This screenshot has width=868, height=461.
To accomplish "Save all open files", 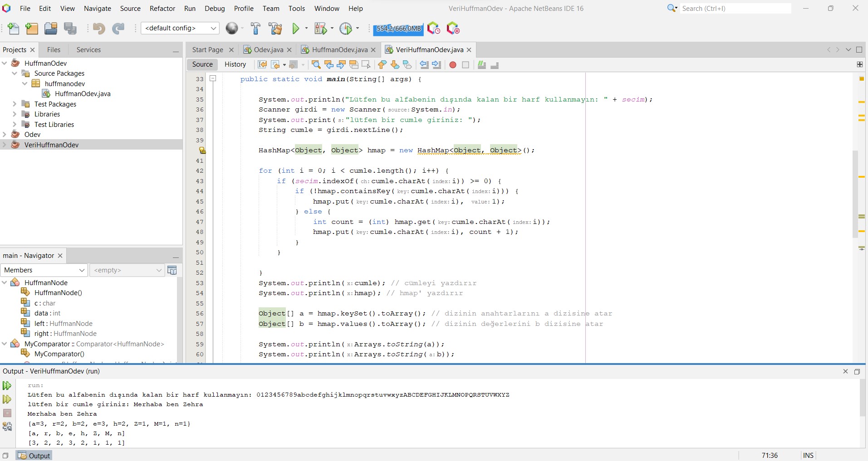I will pyautogui.click(x=70, y=28).
